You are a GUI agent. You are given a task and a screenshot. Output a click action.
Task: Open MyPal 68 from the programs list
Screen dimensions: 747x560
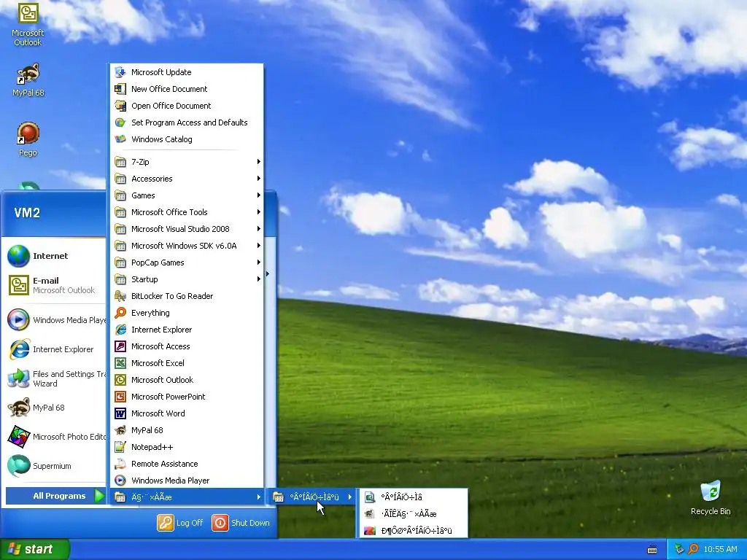coord(186,430)
